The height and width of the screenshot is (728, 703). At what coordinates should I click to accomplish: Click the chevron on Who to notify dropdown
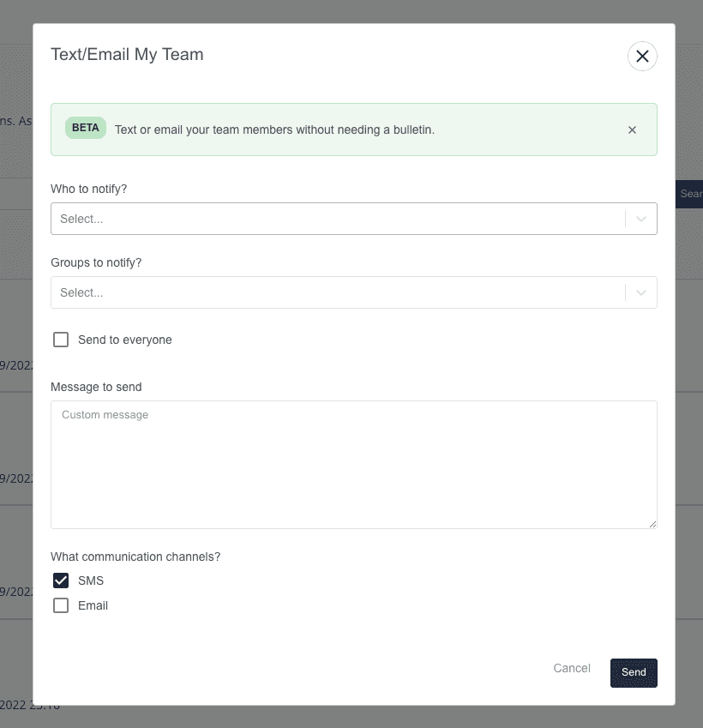(640, 219)
